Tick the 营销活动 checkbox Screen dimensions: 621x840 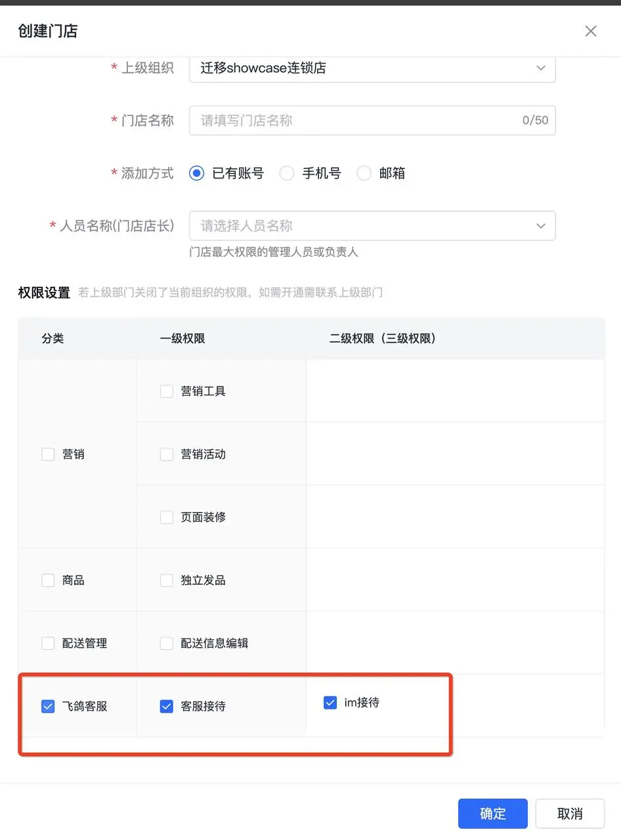pos(167,454)
